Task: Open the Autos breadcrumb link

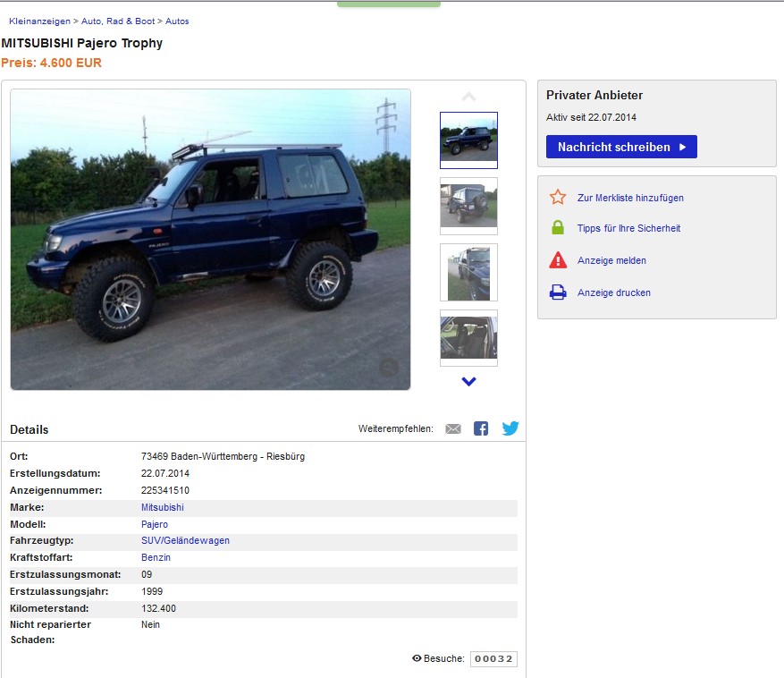Action: coord(177,21)
